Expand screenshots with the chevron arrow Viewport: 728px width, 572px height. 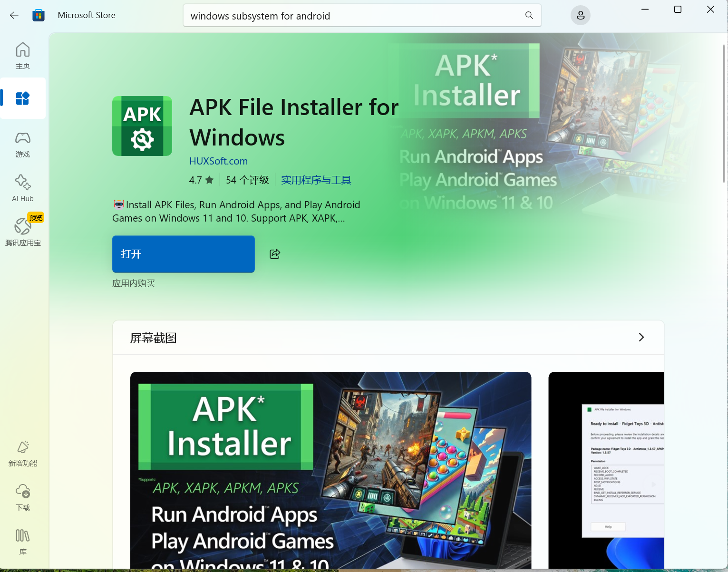[x=641, y=337]
